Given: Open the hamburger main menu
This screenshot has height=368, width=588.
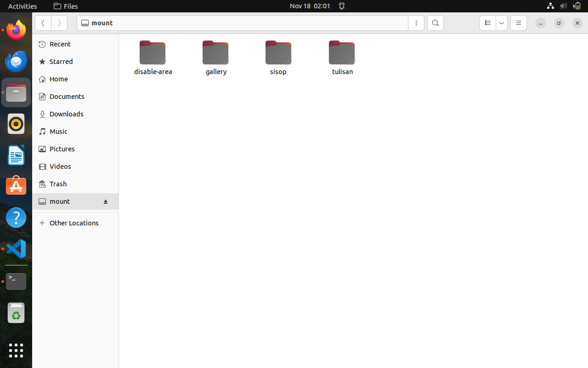Looking at the screenshot, I should click(519, 23).
